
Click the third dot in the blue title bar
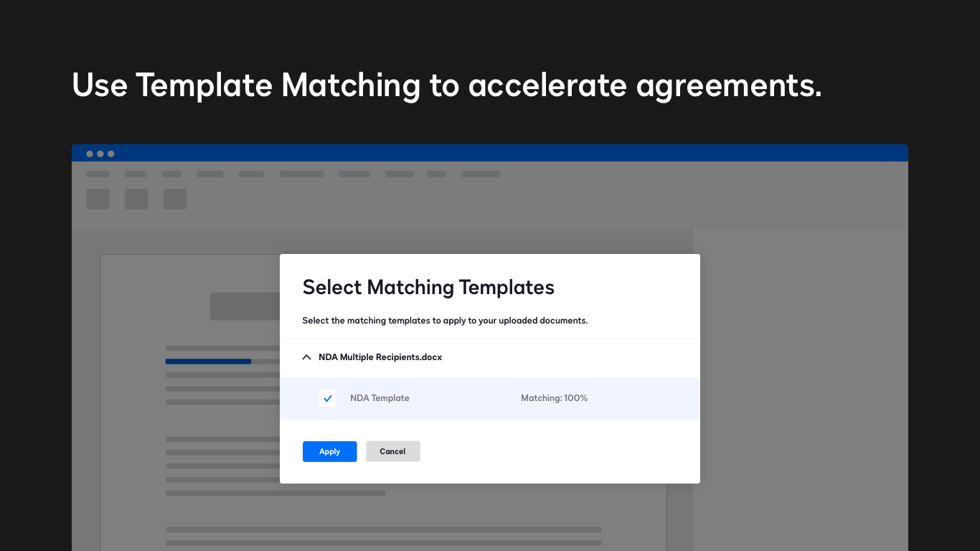click(111, 154)
